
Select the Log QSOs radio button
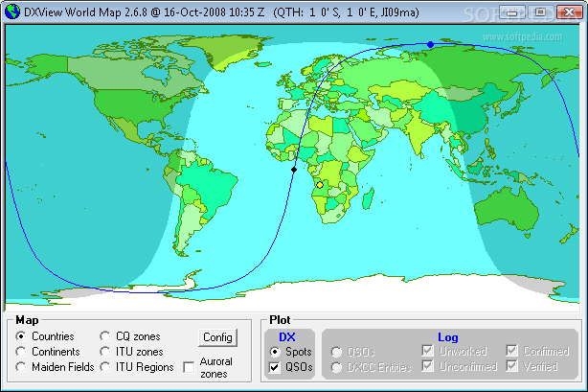(x=336, y=352)
